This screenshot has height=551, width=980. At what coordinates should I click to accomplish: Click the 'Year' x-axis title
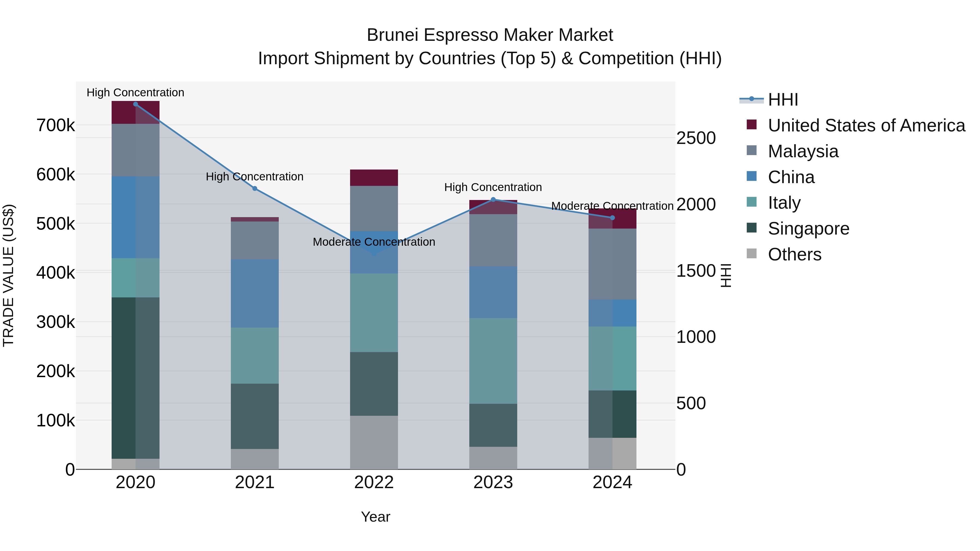tap(375, 517)
